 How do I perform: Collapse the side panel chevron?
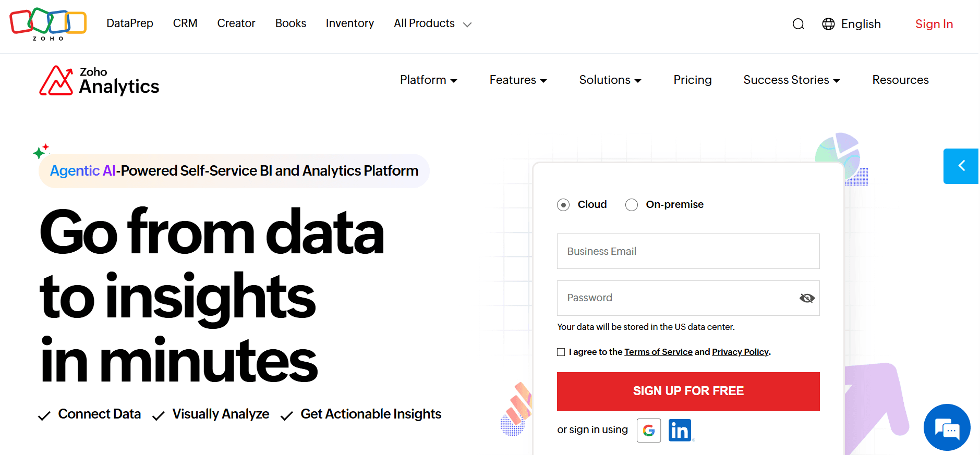click(961, 166)
